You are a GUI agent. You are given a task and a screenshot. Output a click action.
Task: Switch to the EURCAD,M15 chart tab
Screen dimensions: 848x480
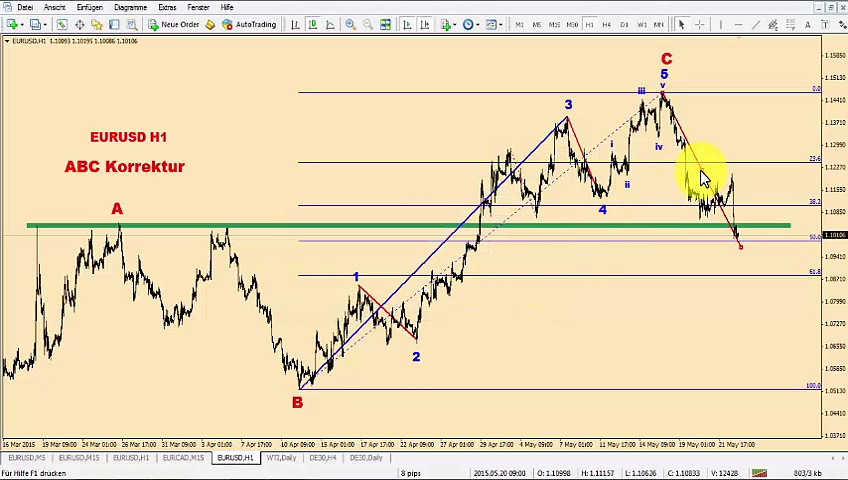point(183,458)
